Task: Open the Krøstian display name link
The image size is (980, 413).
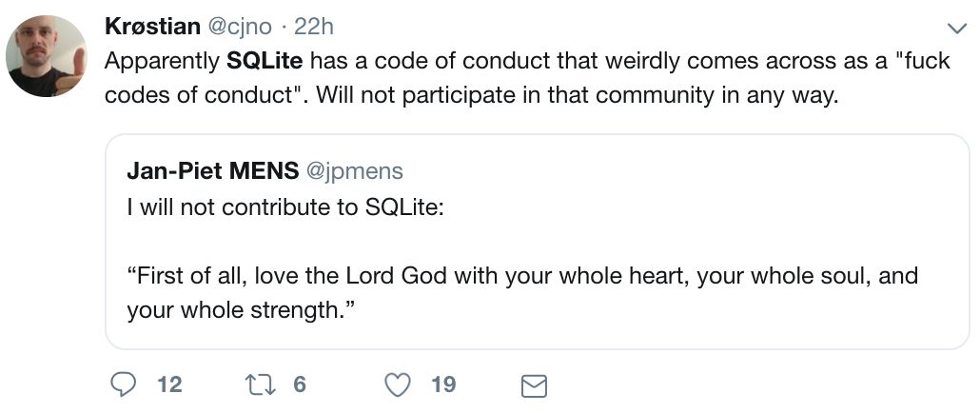Action: pyautogui.click(x=152, y=25)
